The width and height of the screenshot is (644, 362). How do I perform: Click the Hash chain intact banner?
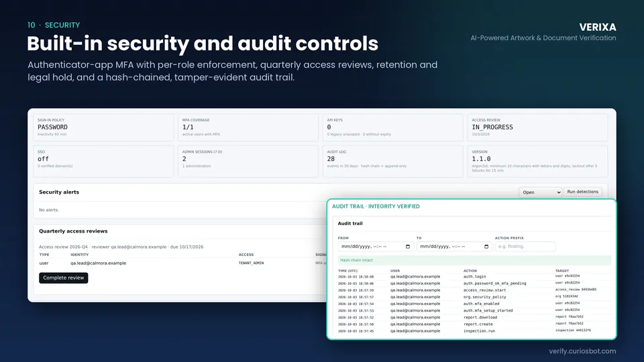coord(474,260)
